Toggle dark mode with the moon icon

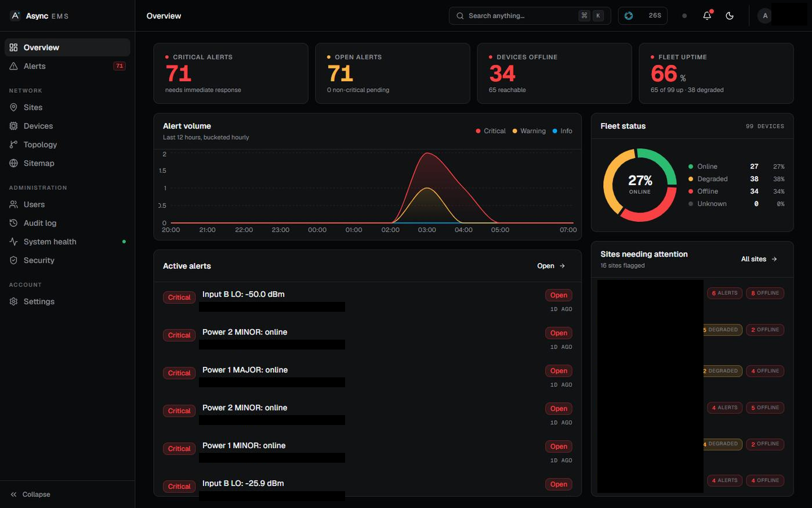coord(730,16)
